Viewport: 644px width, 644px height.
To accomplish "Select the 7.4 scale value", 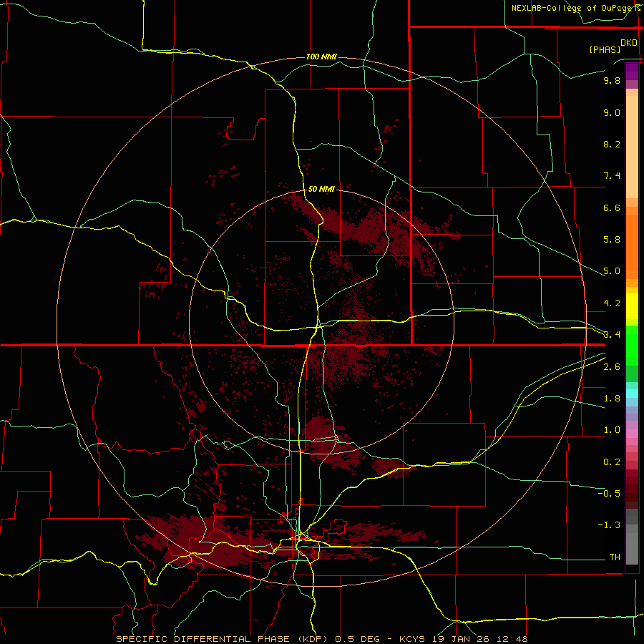I will [612, 176].
